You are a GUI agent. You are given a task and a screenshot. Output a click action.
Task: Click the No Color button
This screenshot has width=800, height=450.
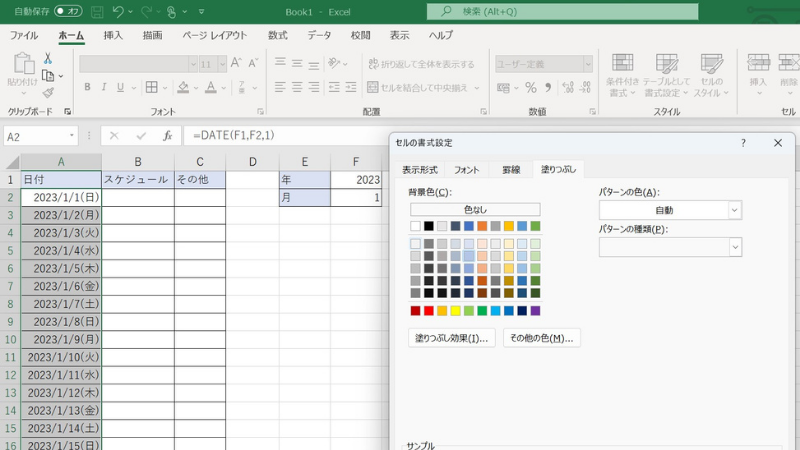pyautogui.click(x=475, y=210)
